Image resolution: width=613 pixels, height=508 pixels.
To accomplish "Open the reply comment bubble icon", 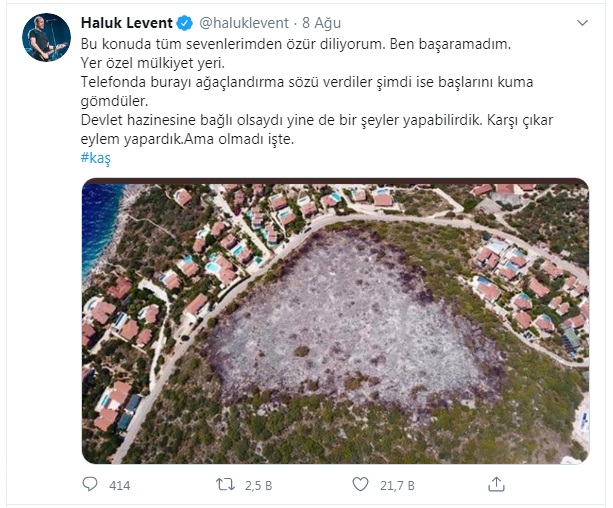I will 90,484.
